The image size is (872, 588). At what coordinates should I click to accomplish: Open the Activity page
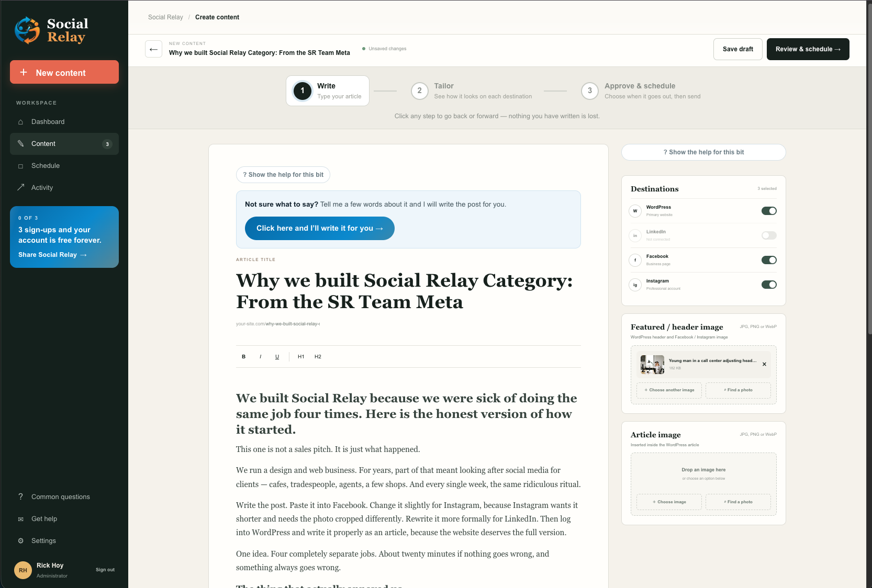(x=64, y=188)
